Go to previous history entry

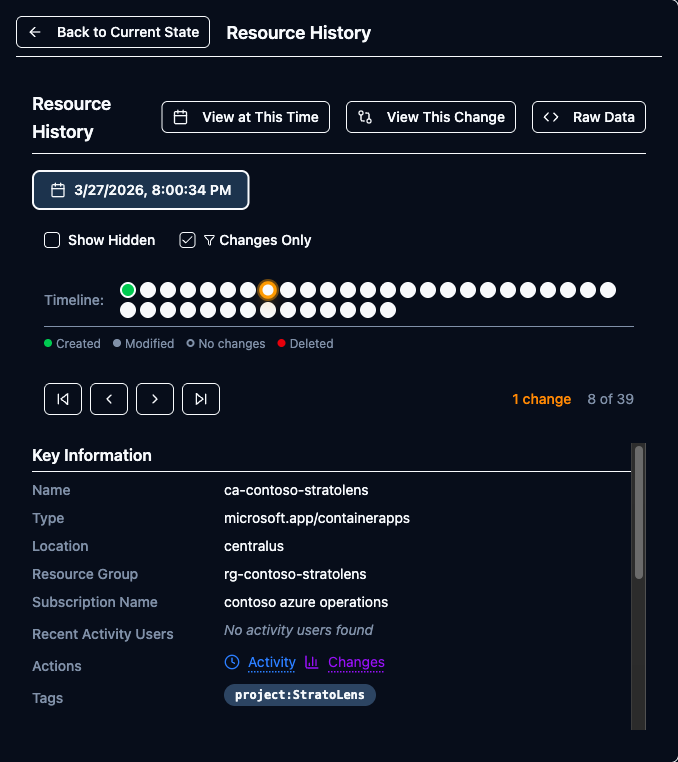109,399
